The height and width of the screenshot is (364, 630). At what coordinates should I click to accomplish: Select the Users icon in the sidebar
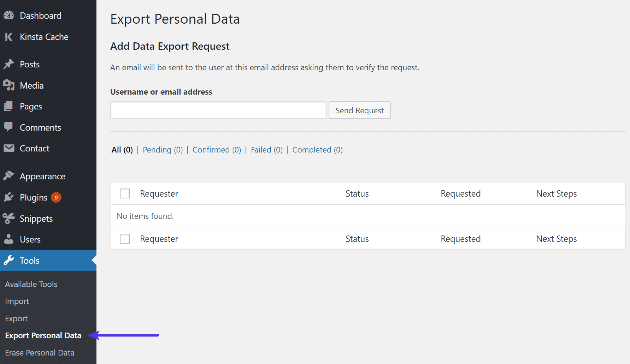click(9, 239)
